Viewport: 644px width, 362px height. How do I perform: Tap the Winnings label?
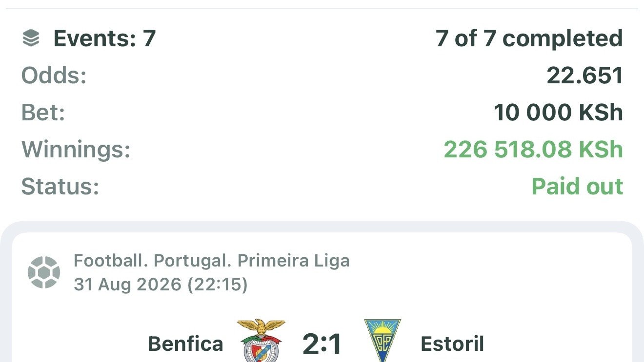[x=76, y=150]
